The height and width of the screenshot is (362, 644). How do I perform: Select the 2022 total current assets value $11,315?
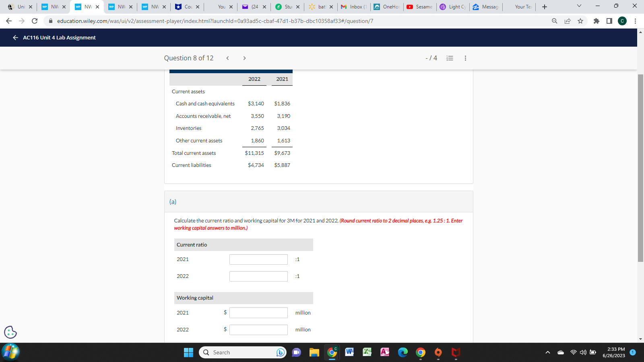[x=254, y=153]
